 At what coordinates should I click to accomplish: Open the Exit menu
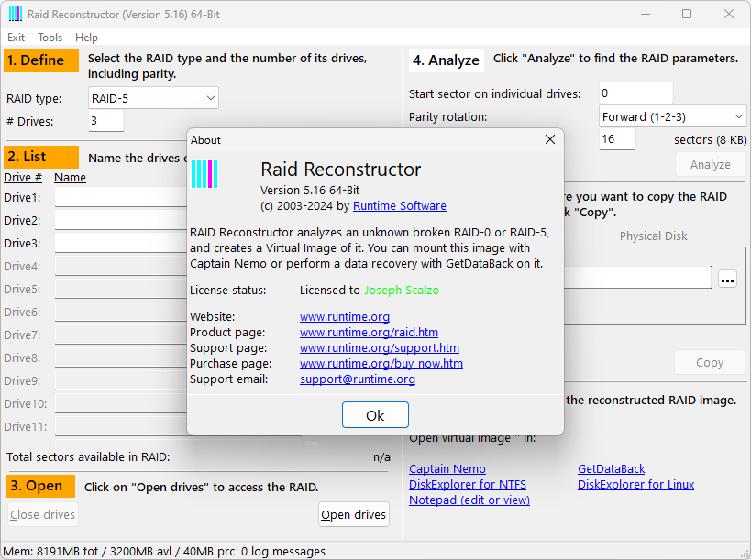click(x=16, y=38)
